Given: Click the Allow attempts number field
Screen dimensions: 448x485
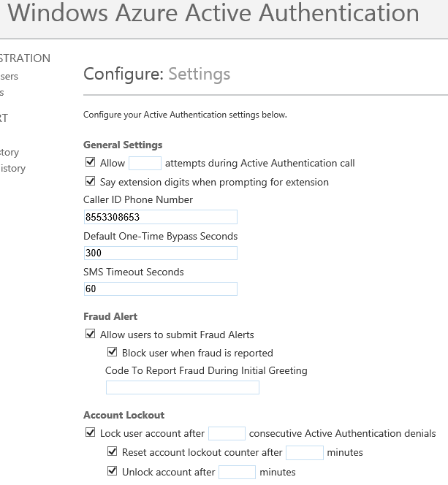Looking at the screenshot, I should 145,163.
